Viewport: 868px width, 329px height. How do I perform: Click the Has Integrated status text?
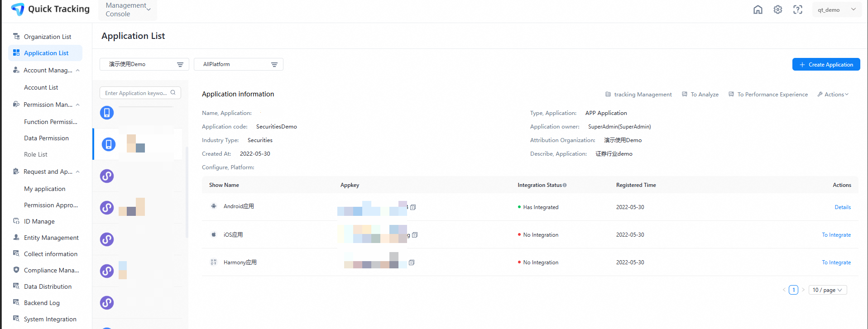541,207
